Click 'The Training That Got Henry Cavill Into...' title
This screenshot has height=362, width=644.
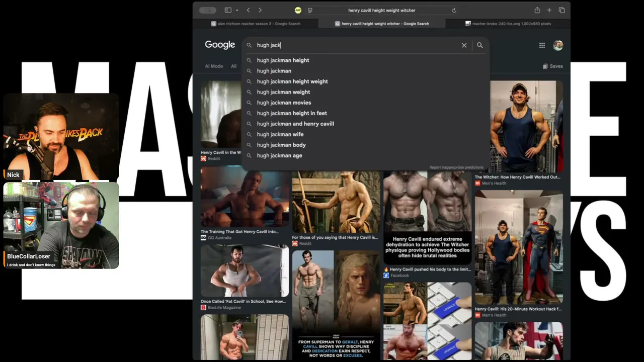[x=239, y=232]
